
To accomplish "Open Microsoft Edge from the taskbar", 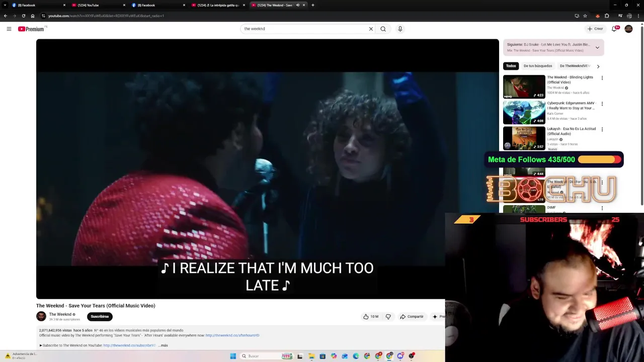I will [x=356, y=356].
